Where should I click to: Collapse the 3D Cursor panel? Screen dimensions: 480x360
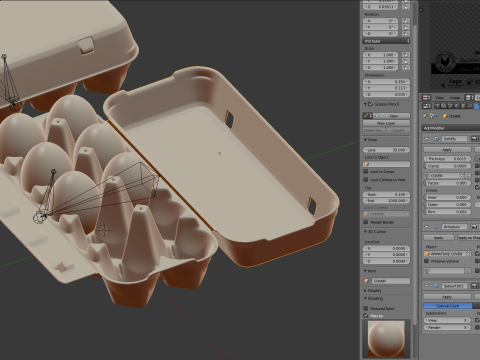point(365,232)
